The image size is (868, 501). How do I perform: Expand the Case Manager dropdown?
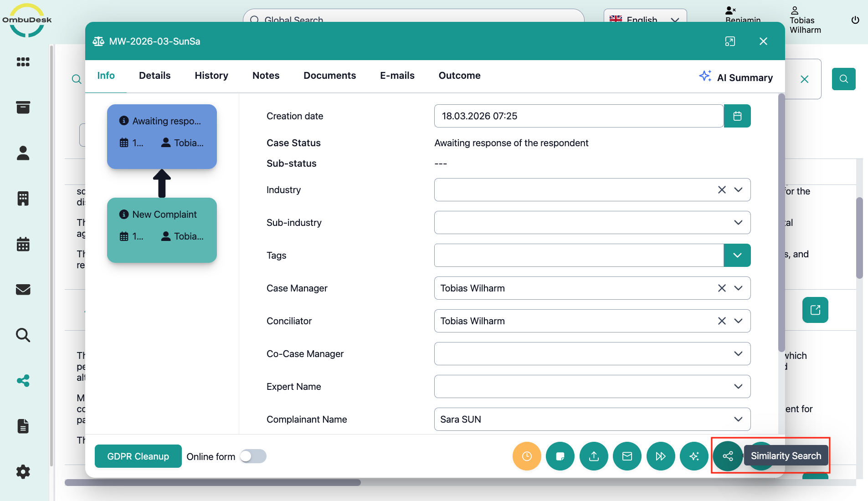tap(738, 288)
